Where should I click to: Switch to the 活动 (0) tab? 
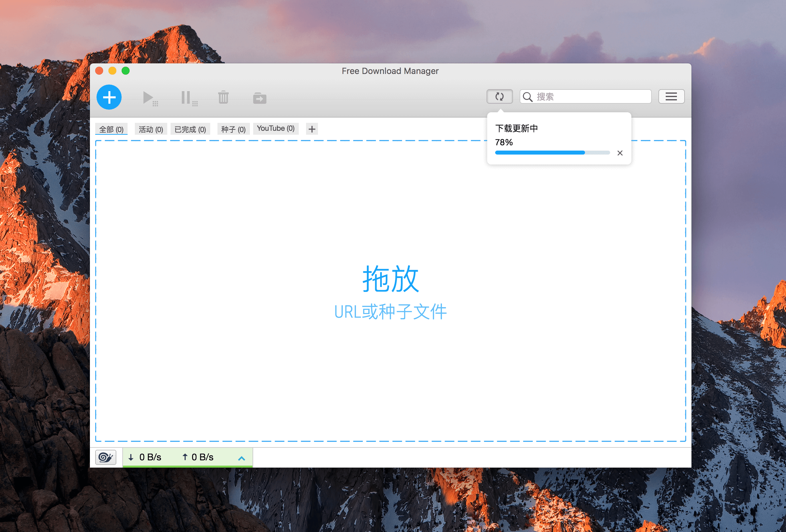point(151,129)
